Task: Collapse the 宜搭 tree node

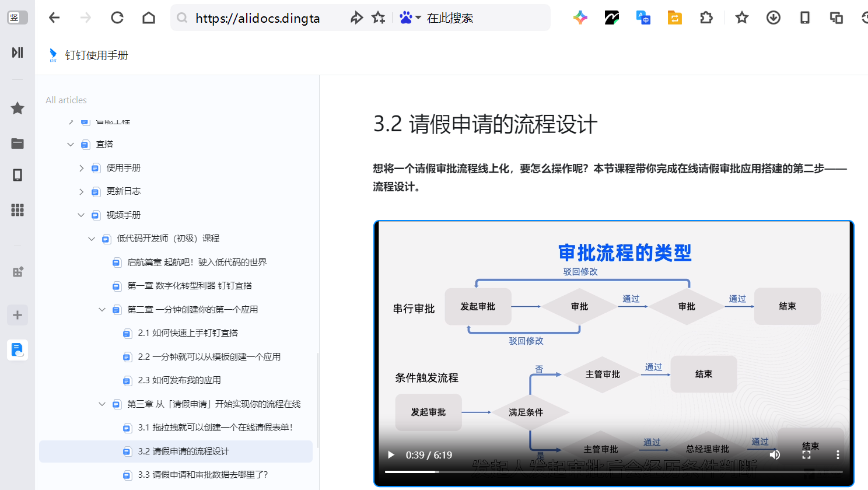Action: 71,144
